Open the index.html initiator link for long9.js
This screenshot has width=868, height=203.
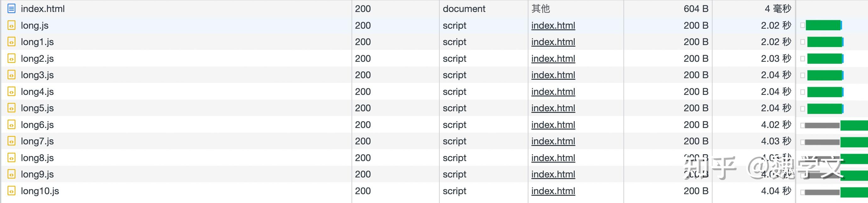tap(553, 174)
